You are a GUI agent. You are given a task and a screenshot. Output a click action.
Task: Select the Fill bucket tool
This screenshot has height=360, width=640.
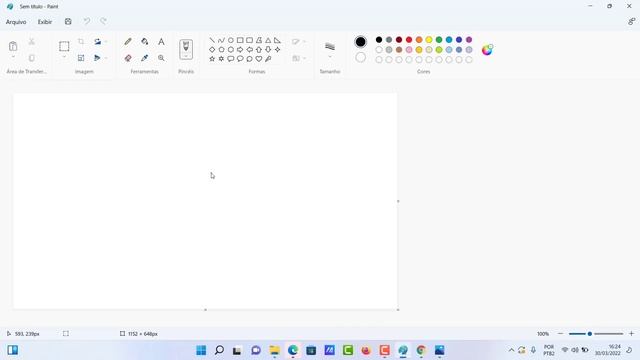tap(144, 42)
